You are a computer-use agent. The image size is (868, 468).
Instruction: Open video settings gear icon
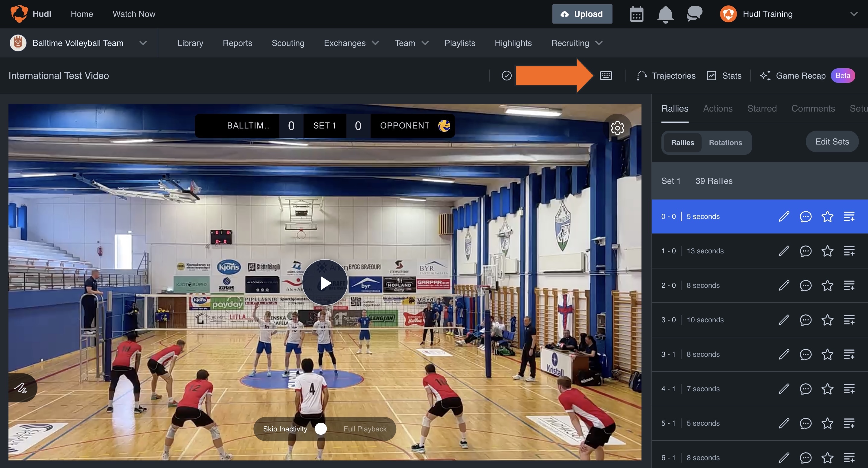pyautogui.click(x=617, y=128)
